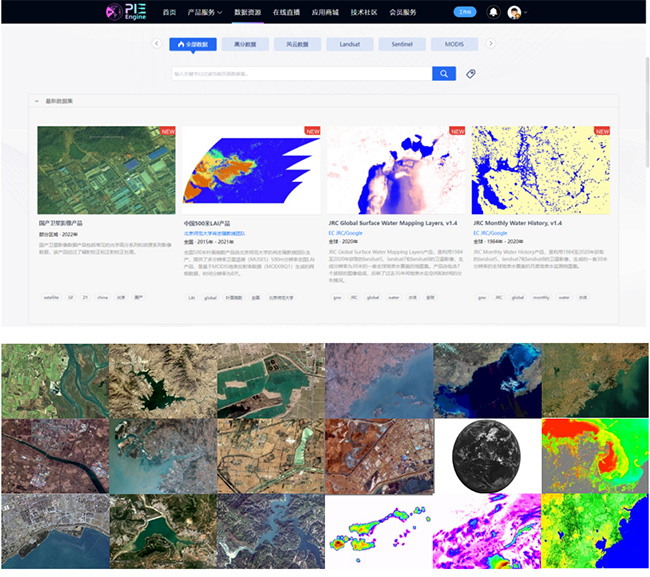650x577 pixels.
Task: Open EC JRC/Google link under Global Surface Water
Action: pyautogui.click(x=345, y=233)
